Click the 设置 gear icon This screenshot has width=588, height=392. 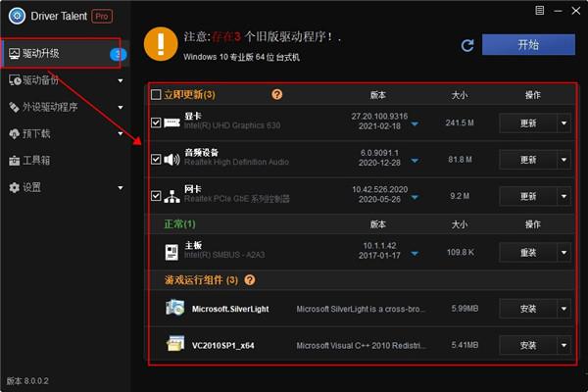[15, 187]
